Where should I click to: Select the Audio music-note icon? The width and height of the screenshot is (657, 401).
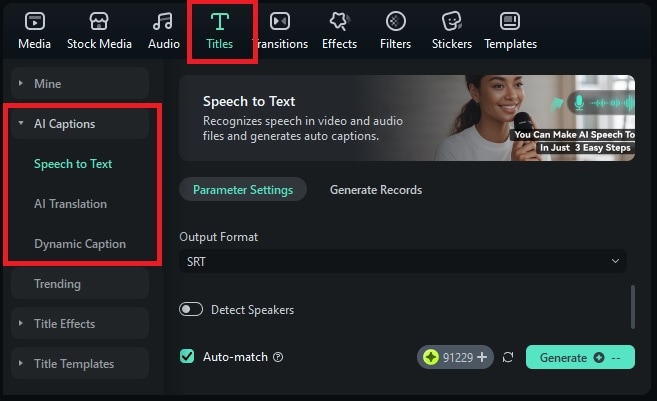coord(163,21)
